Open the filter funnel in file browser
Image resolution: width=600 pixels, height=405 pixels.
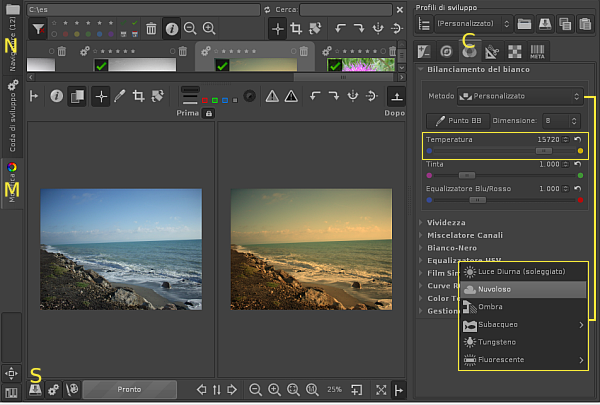pyautogui.click(x=37, y=29)
